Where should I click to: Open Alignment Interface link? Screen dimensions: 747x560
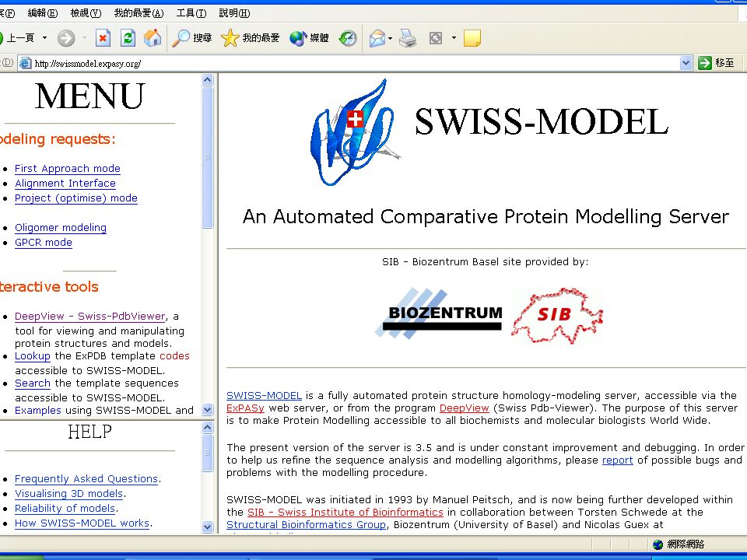(65, 184)
